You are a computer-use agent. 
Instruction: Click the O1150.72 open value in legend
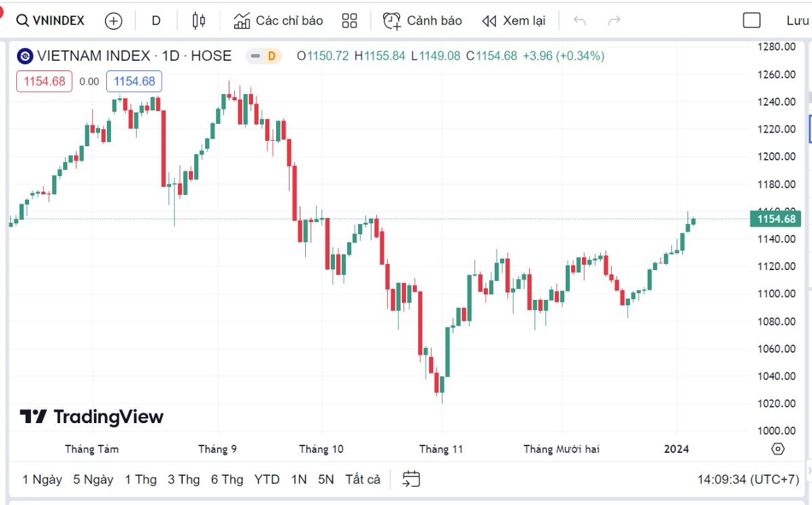(x=323, y=56)
